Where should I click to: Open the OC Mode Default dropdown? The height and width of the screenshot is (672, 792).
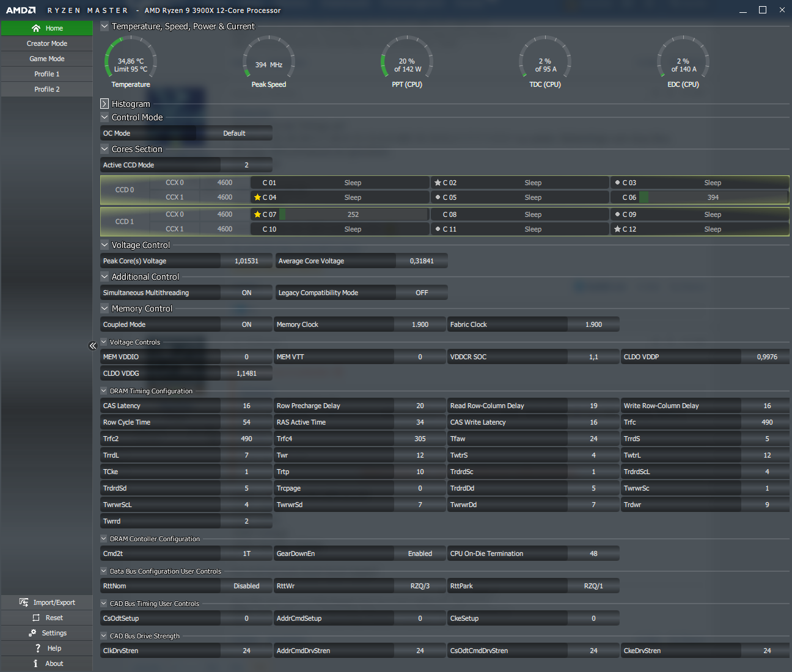[234, 133]
